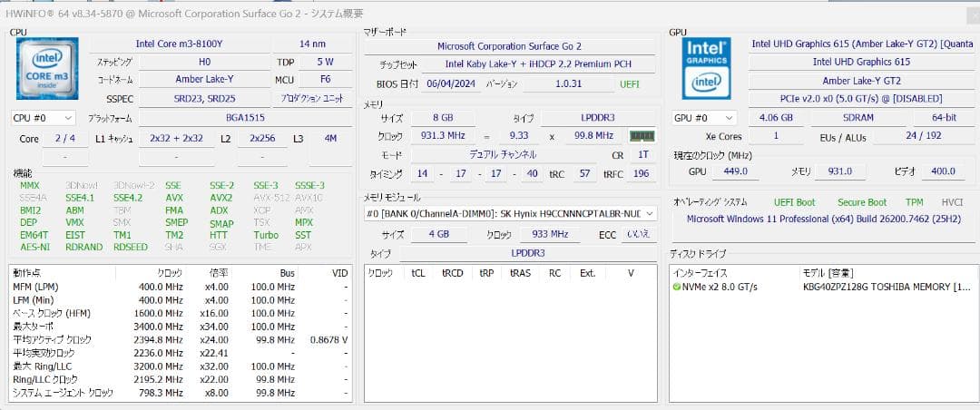Click the GPU clock 449.0 value
Screen dimensions: 980x410
click(x=735, y=171)
